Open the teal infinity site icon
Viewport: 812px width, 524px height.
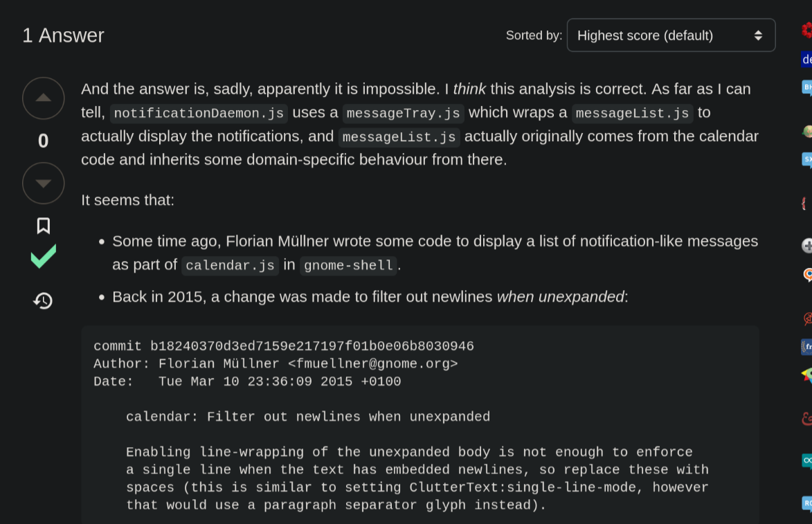[x=806, y=460]
